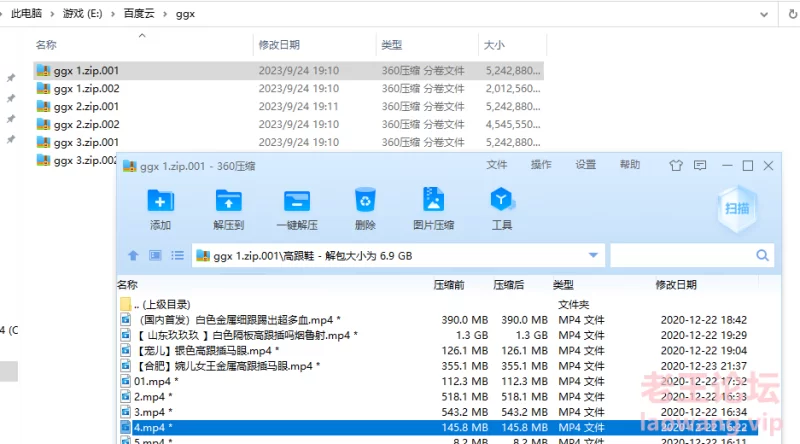Click the 543.2 MB 压缩前 value of 3.mp4
800x444 pixels.
[x=464, y=412]
